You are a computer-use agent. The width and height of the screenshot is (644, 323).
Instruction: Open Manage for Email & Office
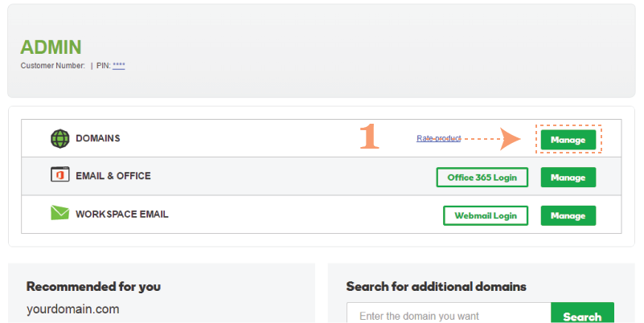click(568, 178)
